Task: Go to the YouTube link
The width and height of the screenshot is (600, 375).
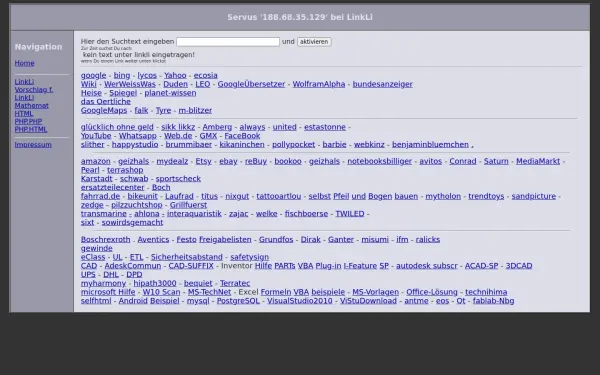Action: tap(96, 136)
